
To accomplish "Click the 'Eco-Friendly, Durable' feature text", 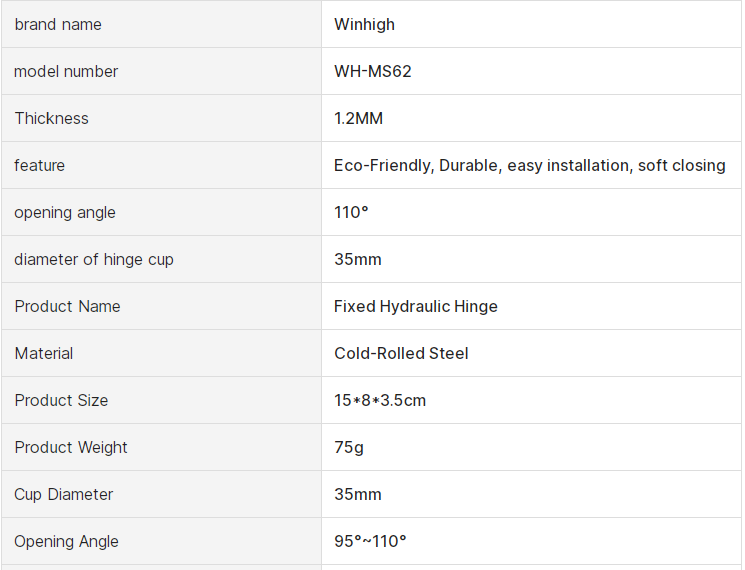I will pos(417,165).
